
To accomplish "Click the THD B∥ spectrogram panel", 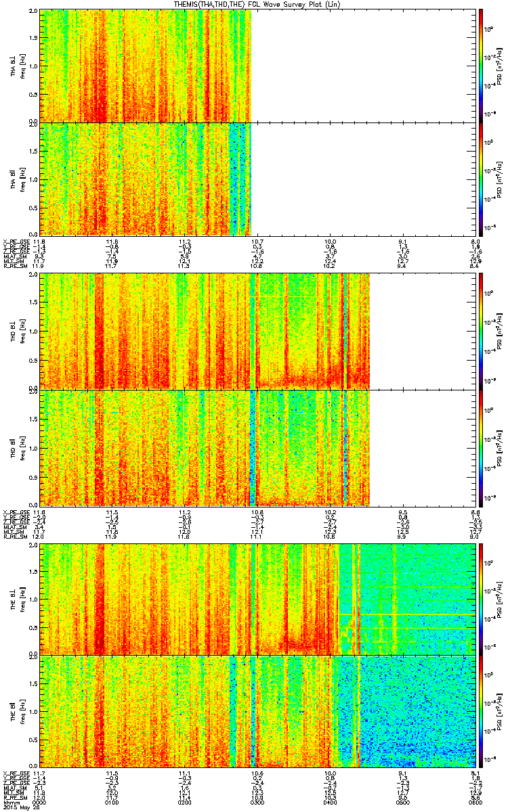I will [257, 447].
